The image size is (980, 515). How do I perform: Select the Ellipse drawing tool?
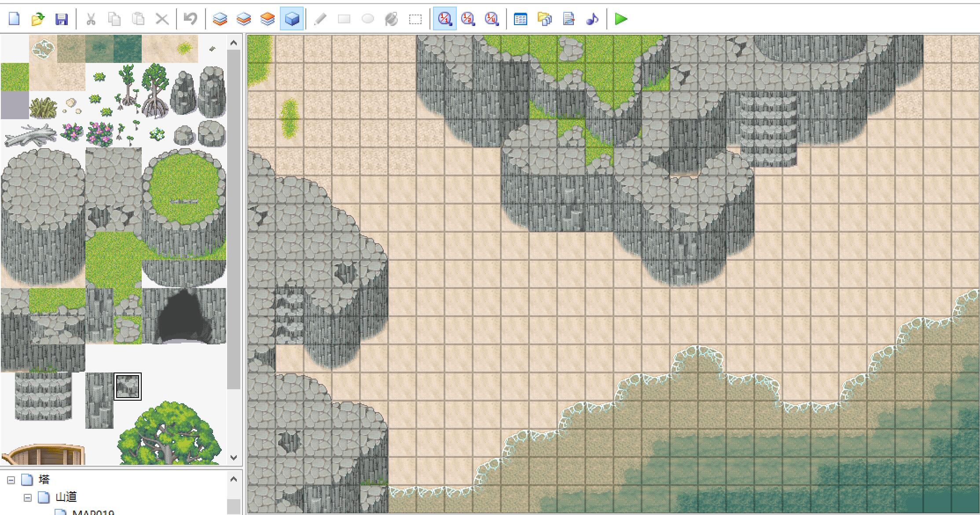[x=368, y=19]
